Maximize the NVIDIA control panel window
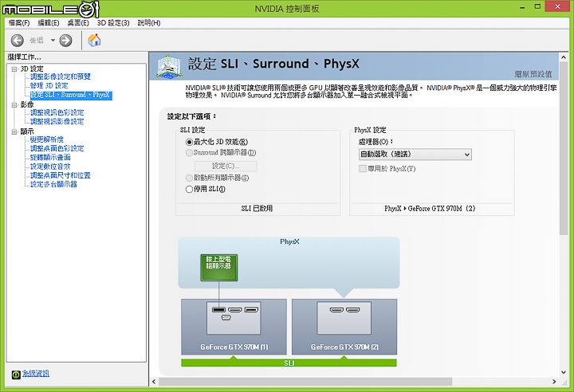 point(537,6)
